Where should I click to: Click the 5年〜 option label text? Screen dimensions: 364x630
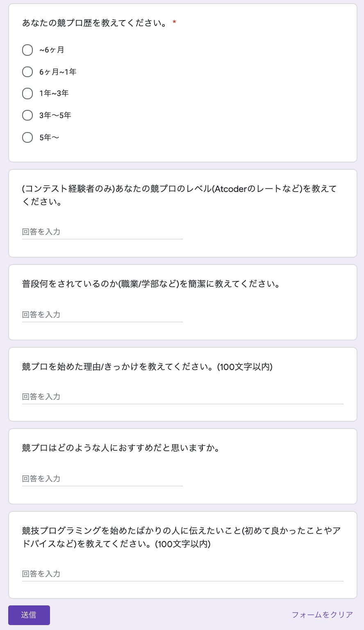pos(49,137)
